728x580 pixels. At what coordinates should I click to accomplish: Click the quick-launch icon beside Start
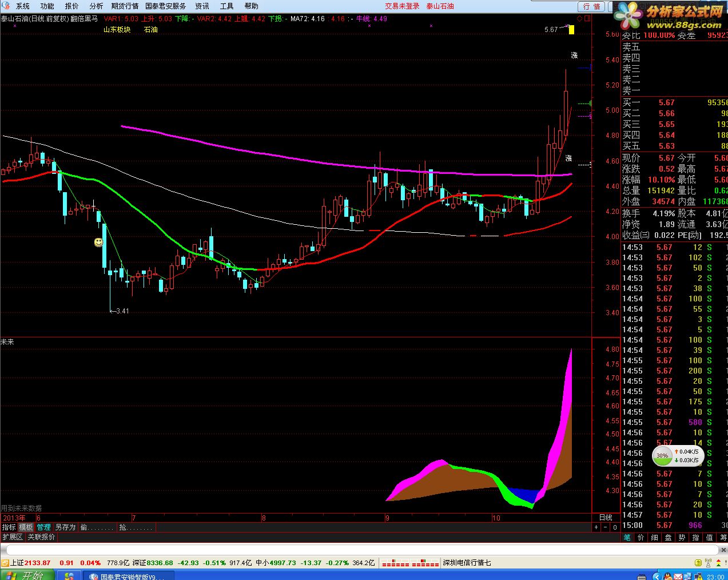69,576
